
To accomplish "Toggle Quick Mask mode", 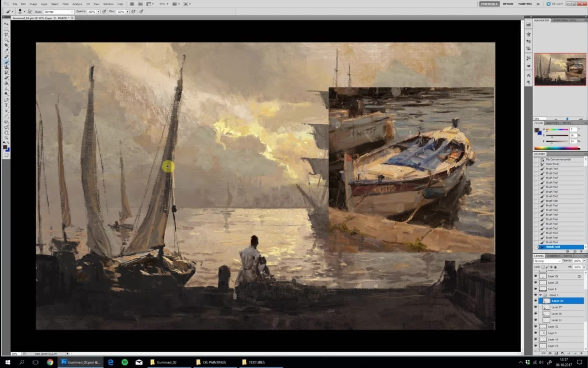I will pos(6,155).
